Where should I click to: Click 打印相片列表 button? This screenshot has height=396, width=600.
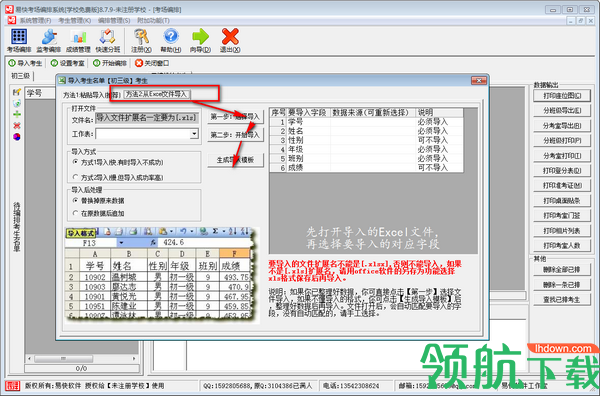562,231
